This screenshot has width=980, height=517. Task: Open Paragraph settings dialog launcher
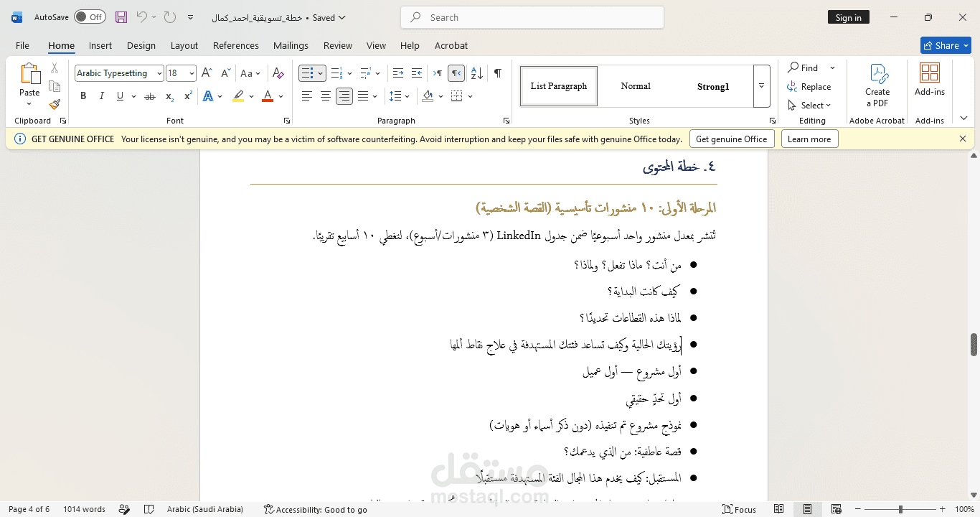507,121
